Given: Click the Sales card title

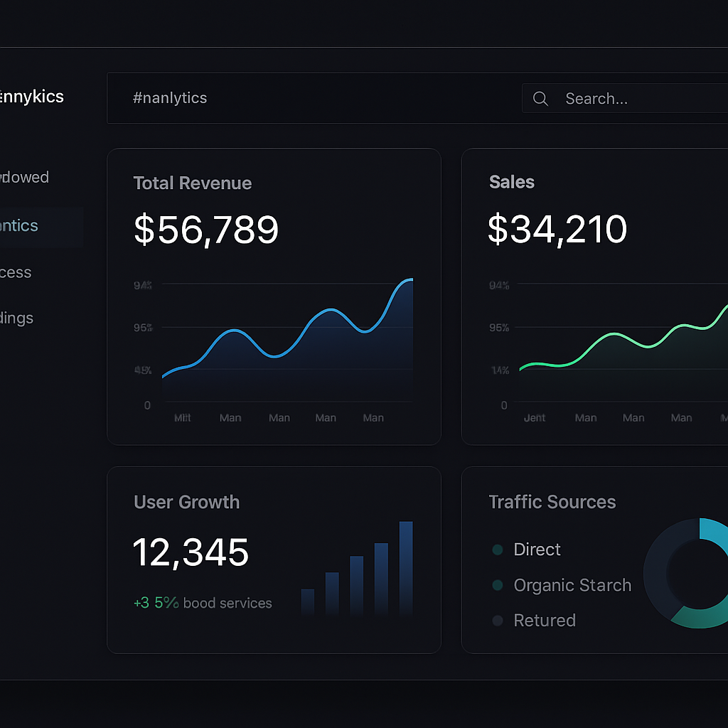Looking at the screenshot, I should (x=512, y=182).
